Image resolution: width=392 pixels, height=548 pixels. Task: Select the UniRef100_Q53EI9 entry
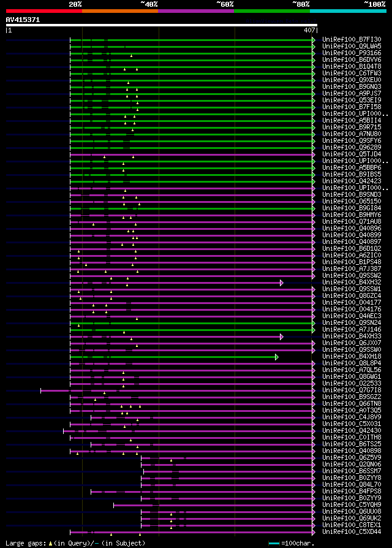pos(352,101)
